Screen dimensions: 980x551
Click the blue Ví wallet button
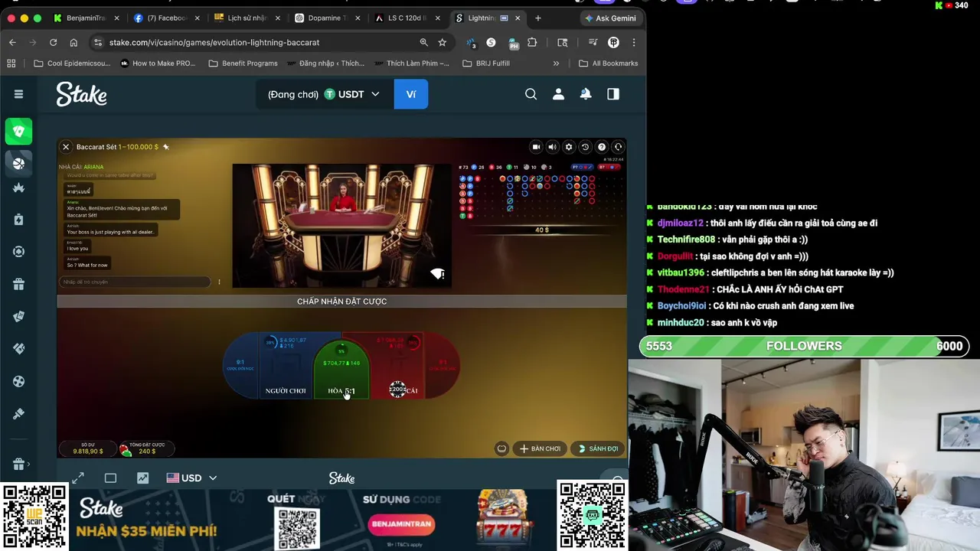411,94
